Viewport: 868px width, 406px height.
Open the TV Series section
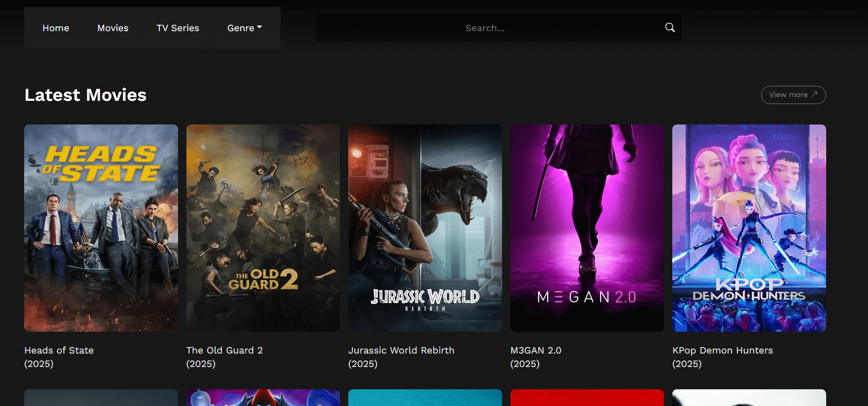point(178,28)
